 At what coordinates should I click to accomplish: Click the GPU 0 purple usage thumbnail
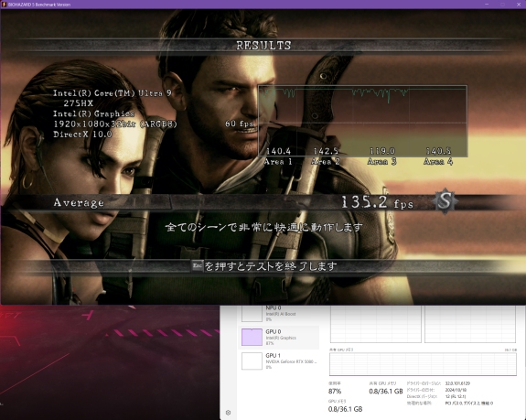point(252,337)
